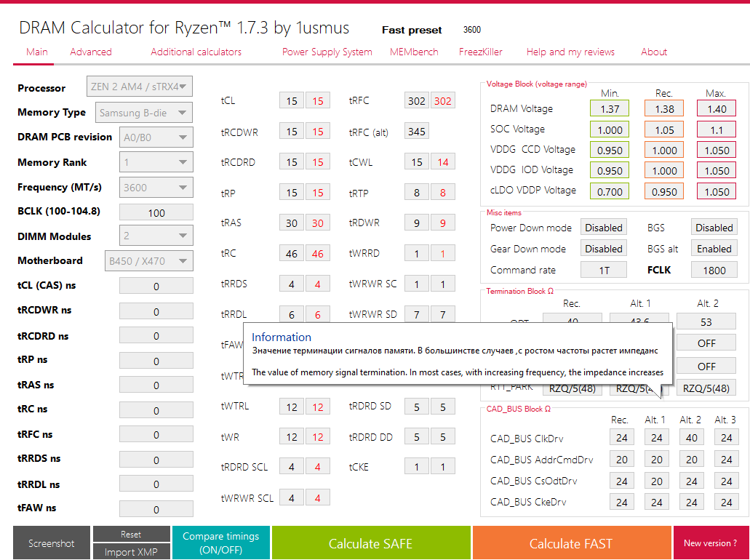Click the cLDO VDDP Voltage Min. value 0.700
750x560 pixels.
610,191
